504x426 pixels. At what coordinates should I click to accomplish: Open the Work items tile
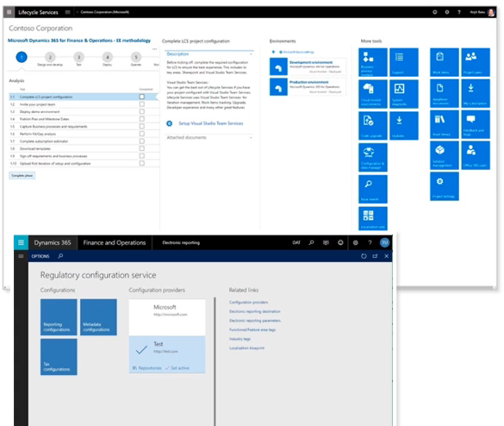point(445,62)
